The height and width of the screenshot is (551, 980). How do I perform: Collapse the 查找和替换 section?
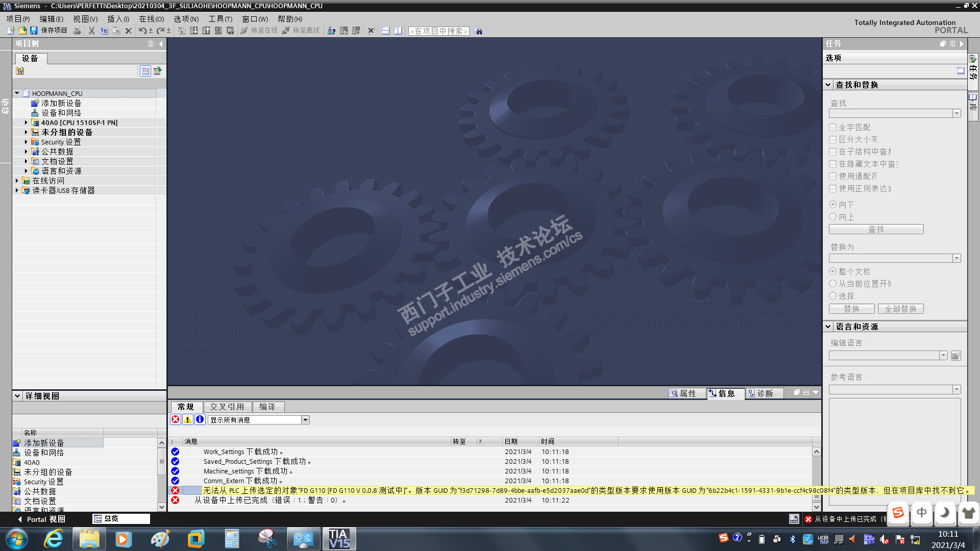point(828,85)
